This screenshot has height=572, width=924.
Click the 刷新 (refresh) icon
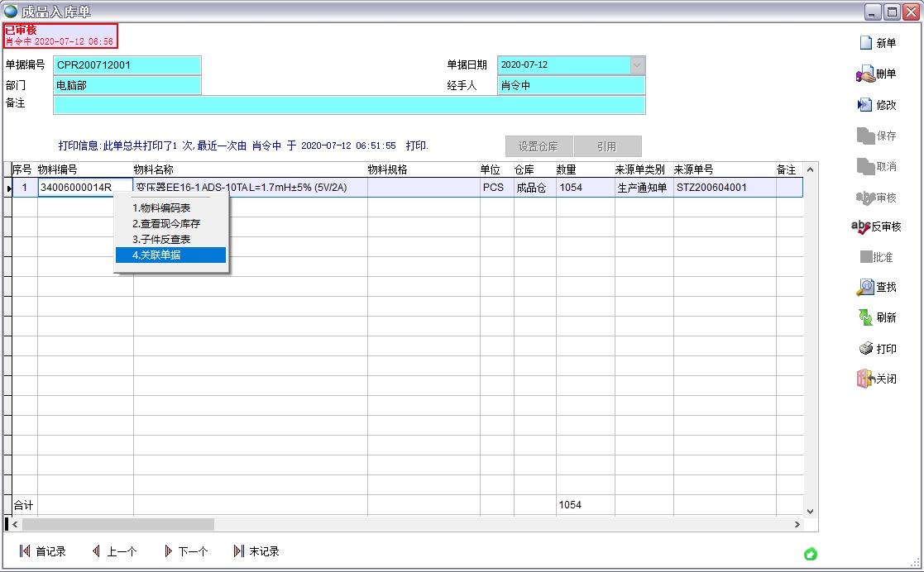865,317
